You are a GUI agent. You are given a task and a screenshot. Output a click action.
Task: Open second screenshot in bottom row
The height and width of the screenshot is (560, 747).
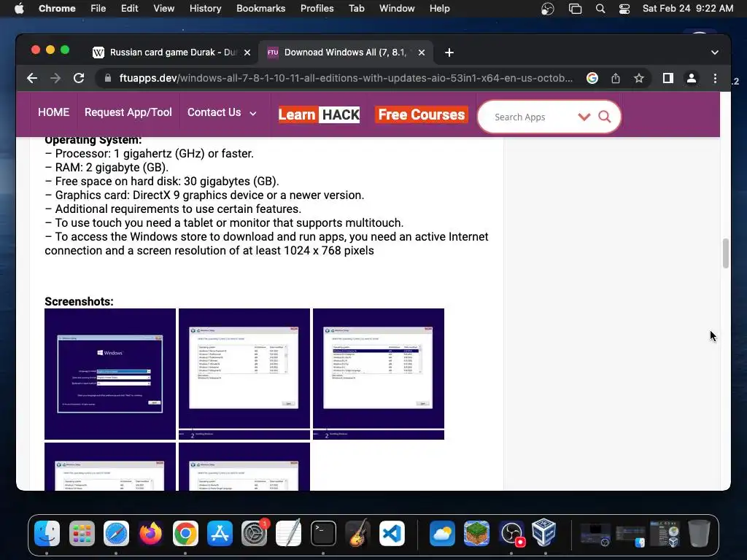click(x=244, y=467)
